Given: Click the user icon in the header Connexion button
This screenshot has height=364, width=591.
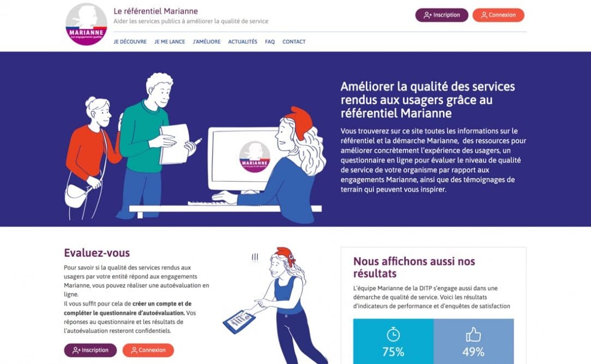Looking at the screenshot, I should (484, 15).
